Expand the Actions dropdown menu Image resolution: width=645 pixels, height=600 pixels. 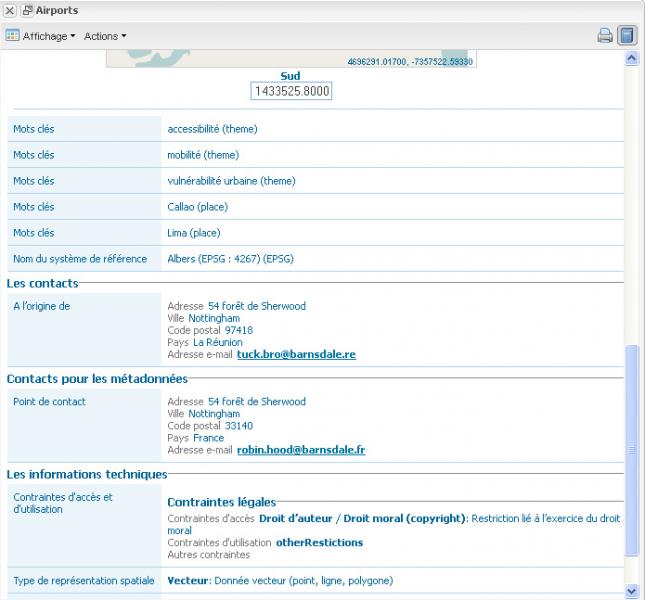pyautogui.click(x=105, y=36)
